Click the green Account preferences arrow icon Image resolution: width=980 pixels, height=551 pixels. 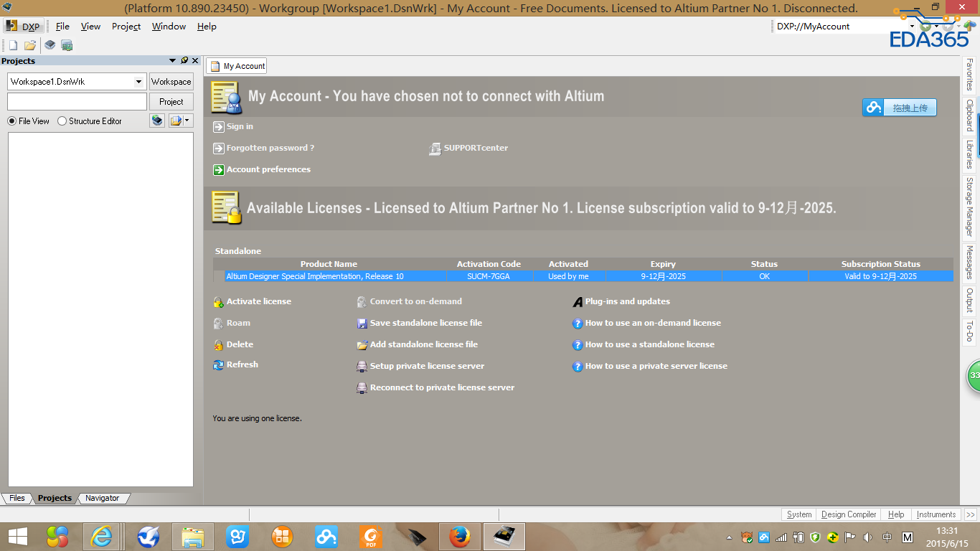(219, 170)
